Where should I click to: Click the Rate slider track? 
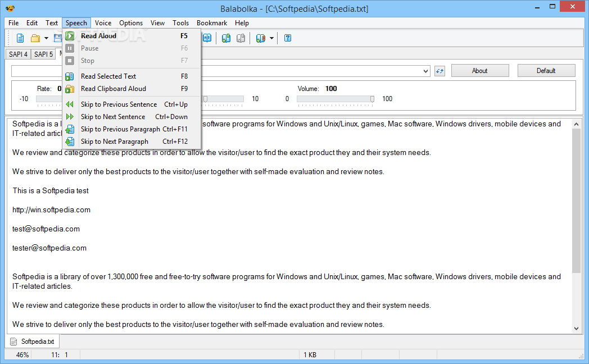point(49,99)
